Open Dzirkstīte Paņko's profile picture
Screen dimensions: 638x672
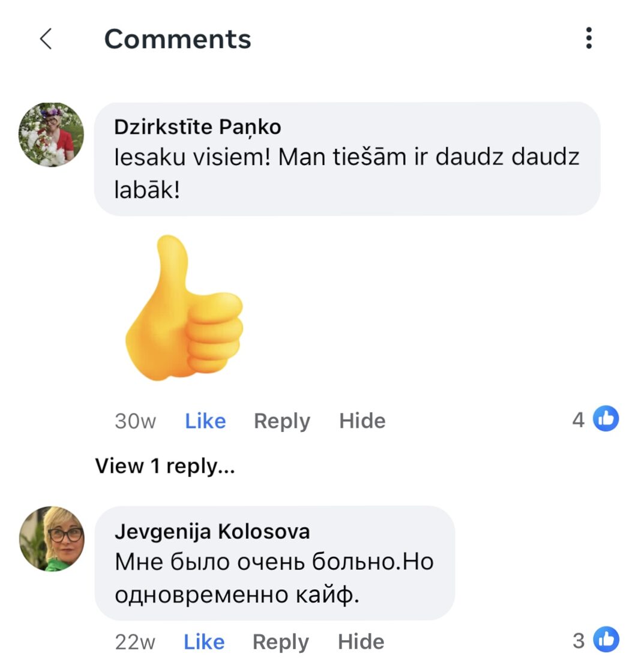[52, 134]
